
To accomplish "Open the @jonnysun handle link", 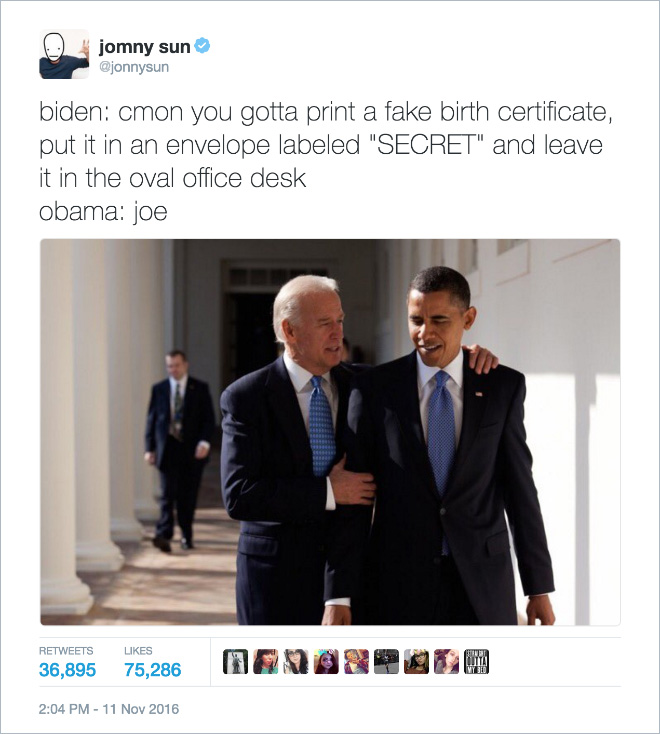I will click(x=133, y=67).
